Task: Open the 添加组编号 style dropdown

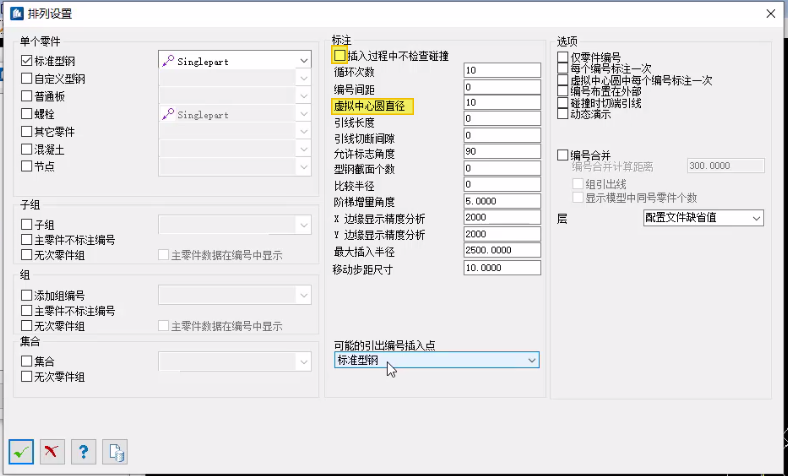Action: 235,295
